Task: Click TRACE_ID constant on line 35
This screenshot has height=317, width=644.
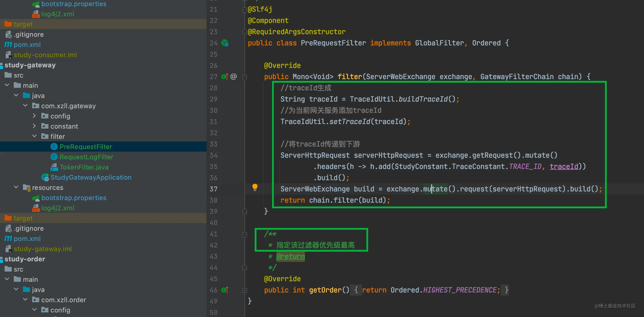Action: (525, 166)
